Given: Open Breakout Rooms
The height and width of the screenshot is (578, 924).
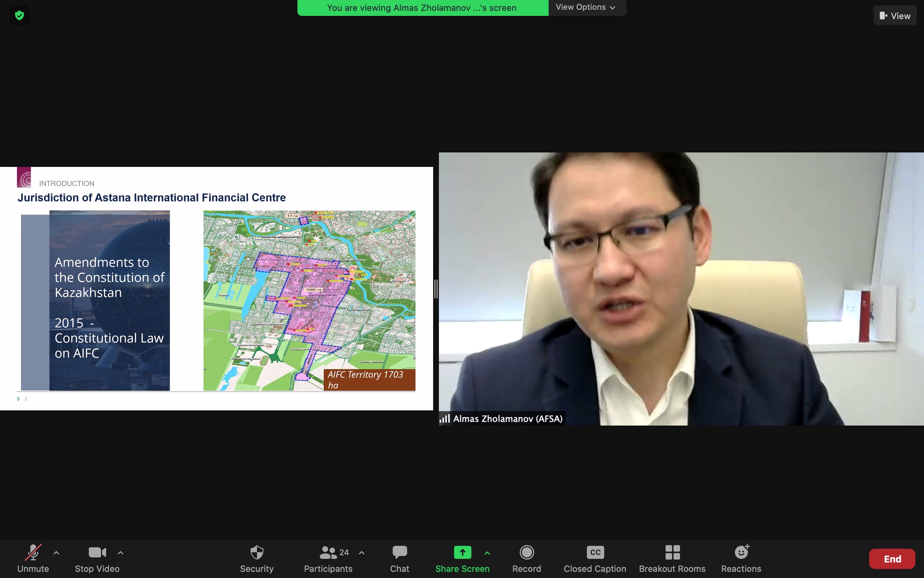Looking at the screenshot, I should click(x=672, y=558).
